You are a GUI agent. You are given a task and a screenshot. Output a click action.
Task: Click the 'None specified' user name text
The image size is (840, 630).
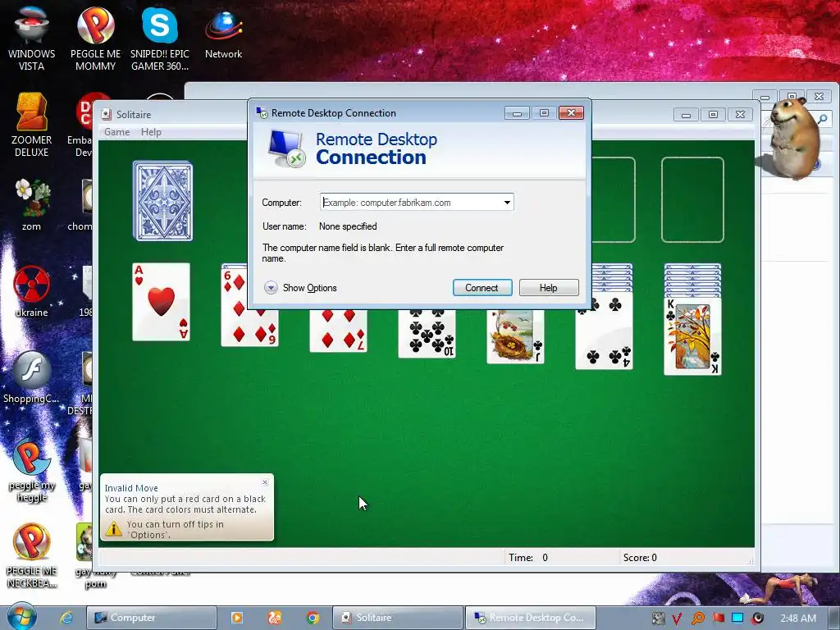[x=348, y=226]
